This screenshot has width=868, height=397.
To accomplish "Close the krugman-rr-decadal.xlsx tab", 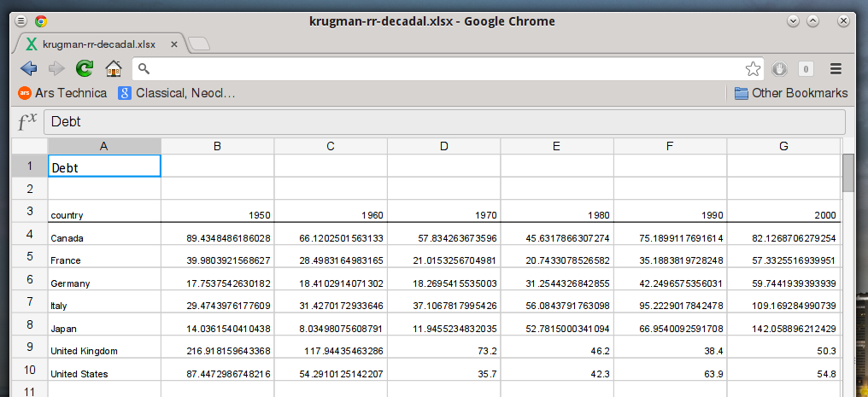I will point(174,44).
